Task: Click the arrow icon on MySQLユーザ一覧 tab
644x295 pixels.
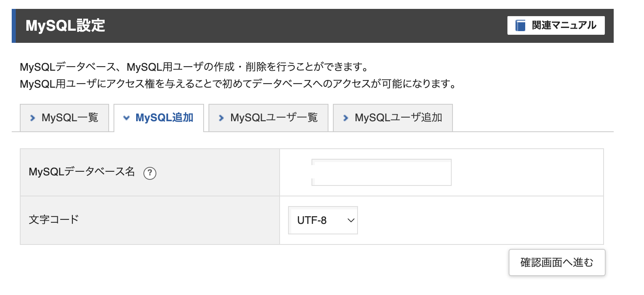Action: pos(221,118)
